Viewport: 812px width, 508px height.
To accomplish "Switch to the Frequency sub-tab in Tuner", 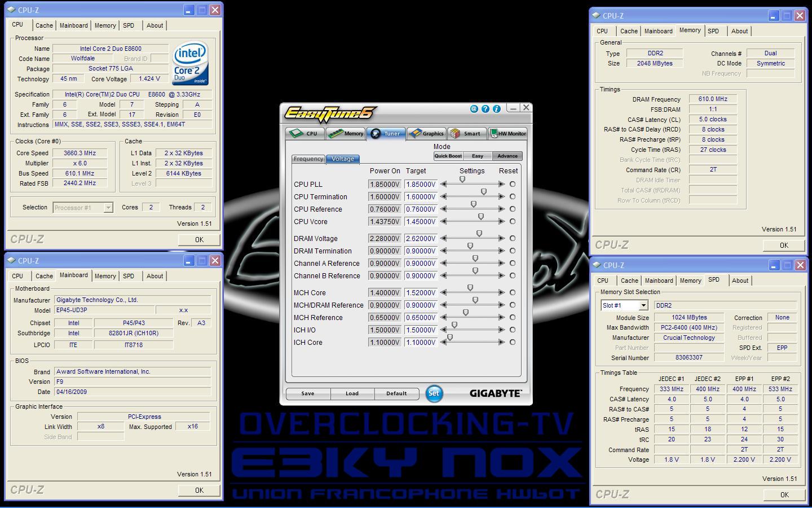I will click(x=308, y=159).
